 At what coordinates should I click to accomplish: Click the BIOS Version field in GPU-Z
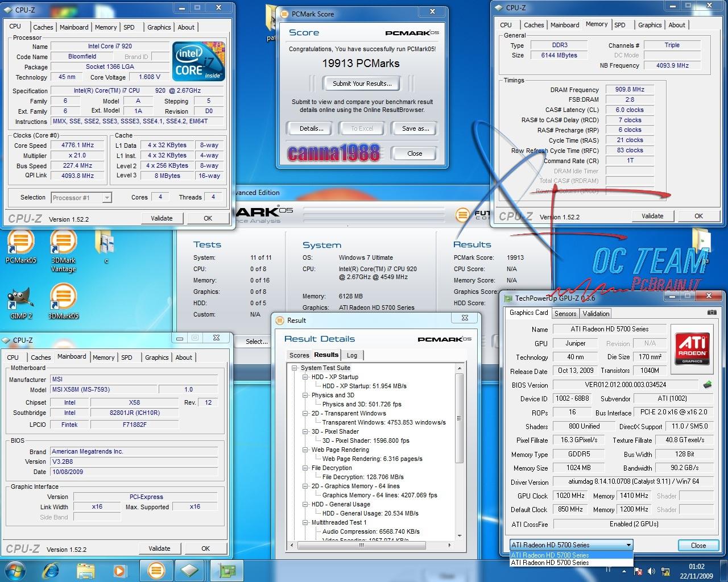[625, 385]
